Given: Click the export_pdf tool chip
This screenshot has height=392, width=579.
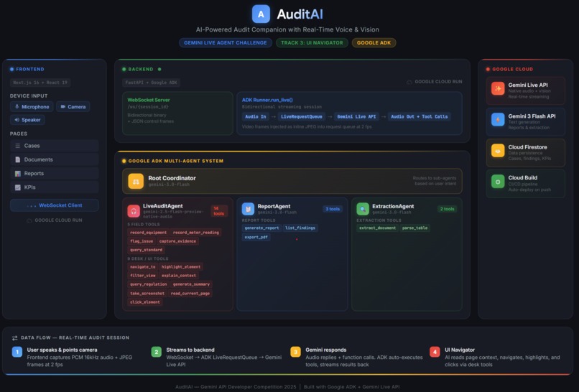Looking at the screenshot, I should 256,237.
